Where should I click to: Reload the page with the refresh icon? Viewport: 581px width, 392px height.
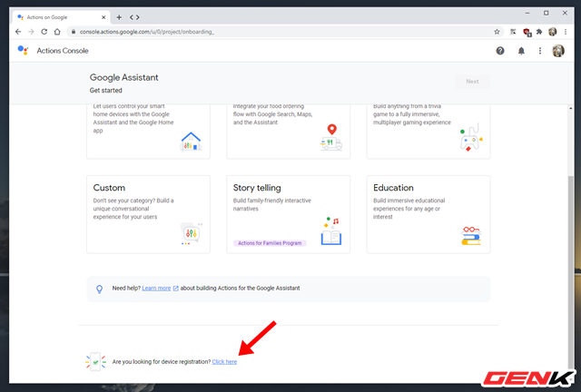(x=44, y=32)
